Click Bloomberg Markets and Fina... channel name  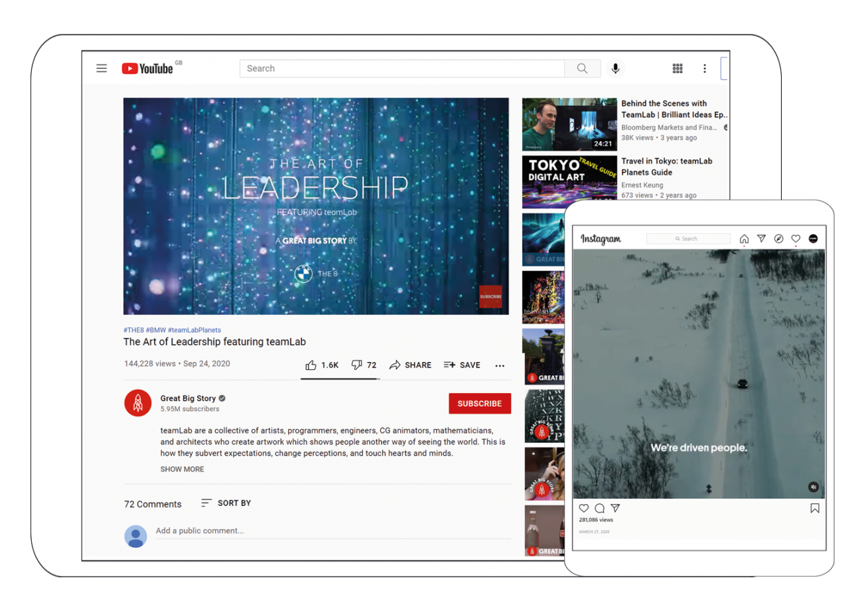coord(669,128)
